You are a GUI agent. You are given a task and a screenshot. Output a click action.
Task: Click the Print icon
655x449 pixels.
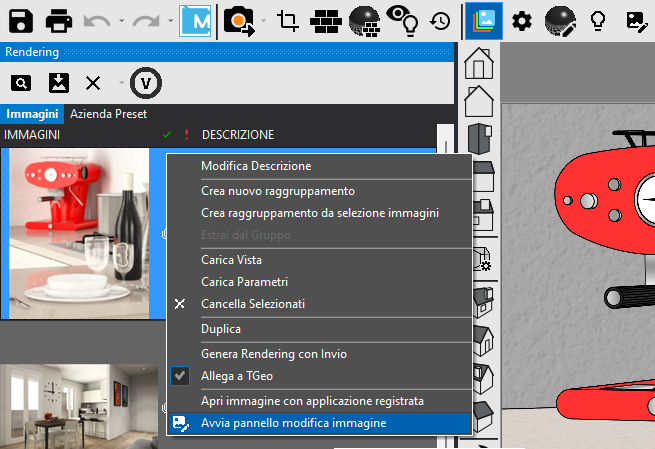pyautogui.click(x=58, y=21)
